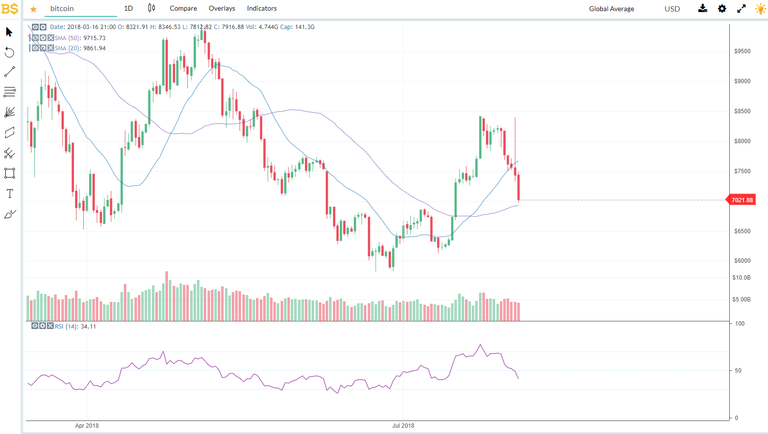The height and width of the screenshot is (434, 768).
Task: Toggle visibility of RSI (14) indicator
Action: point(35,326)
